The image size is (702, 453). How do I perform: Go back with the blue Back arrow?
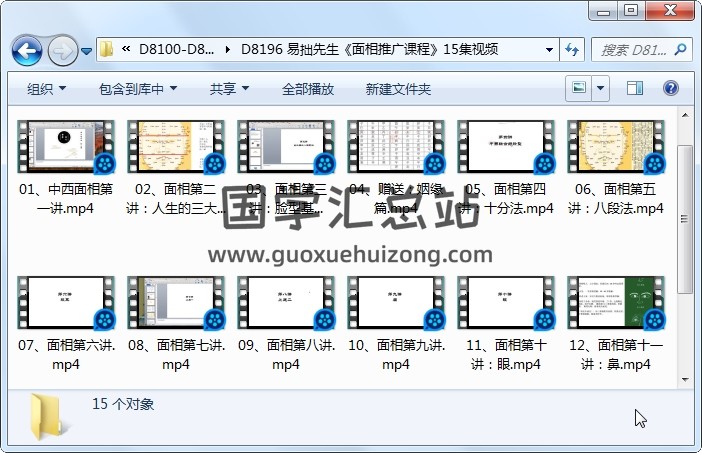(27, 51)
